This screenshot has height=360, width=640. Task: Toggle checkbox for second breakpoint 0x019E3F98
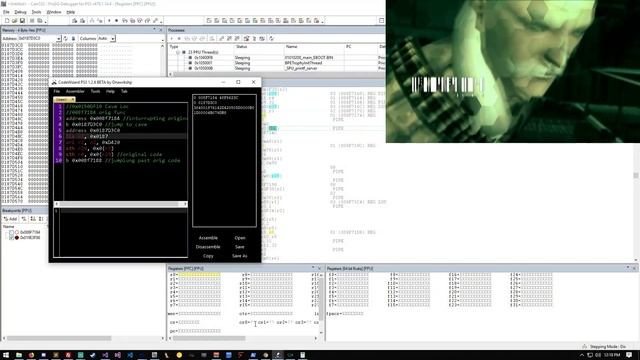coord(12,238)
